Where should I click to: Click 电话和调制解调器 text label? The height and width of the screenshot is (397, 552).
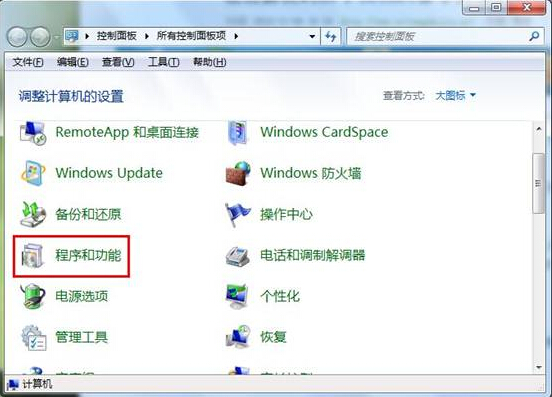312,256
